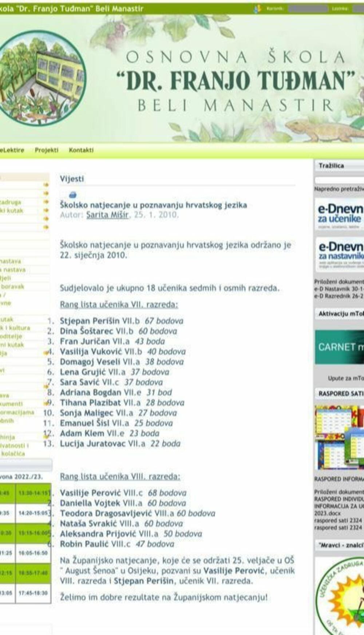364x635 pixels.
Task: Expand the arrow next to 'ki kutak' sidebar item
Action: (x=46, y=210)
